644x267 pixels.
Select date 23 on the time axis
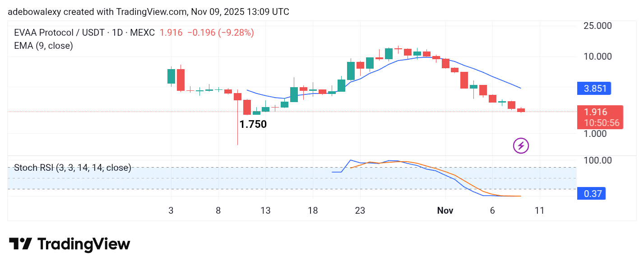[x=360, y=211]
